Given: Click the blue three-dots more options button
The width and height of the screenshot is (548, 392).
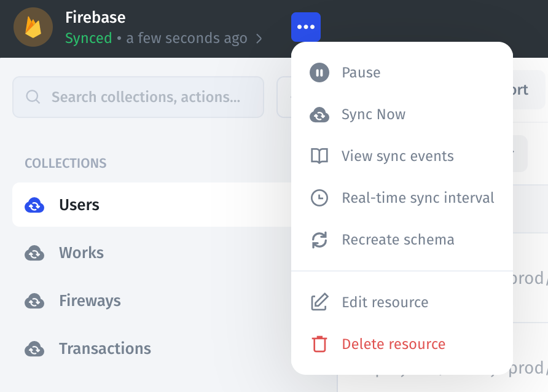Looking at the screenshot, I should tap(306, 27).
